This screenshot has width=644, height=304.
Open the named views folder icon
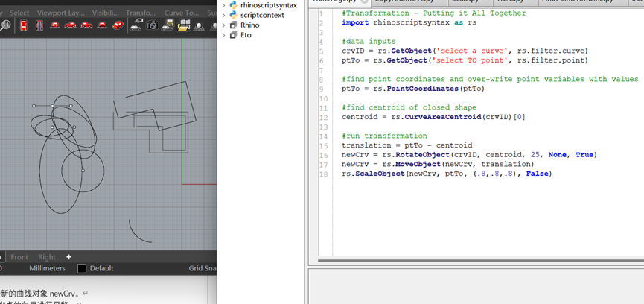pyautogui.click(x=183, y=25)
